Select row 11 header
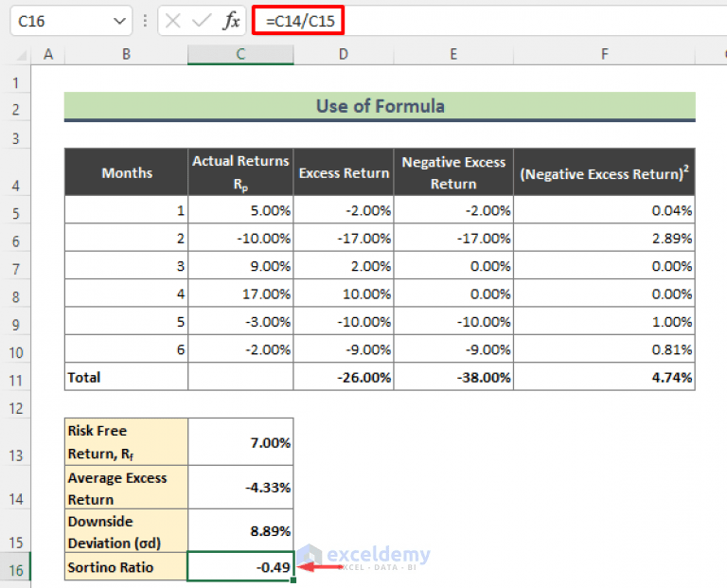This screenshot has height=588, width=727. 15,377
